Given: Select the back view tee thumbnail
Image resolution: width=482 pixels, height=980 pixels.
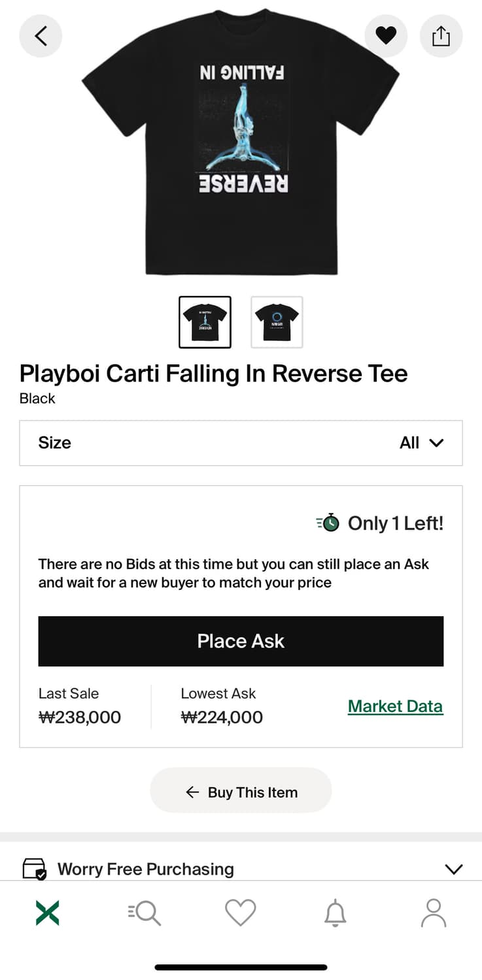Looking at the screenshot, I should click(x=277, y=322).
